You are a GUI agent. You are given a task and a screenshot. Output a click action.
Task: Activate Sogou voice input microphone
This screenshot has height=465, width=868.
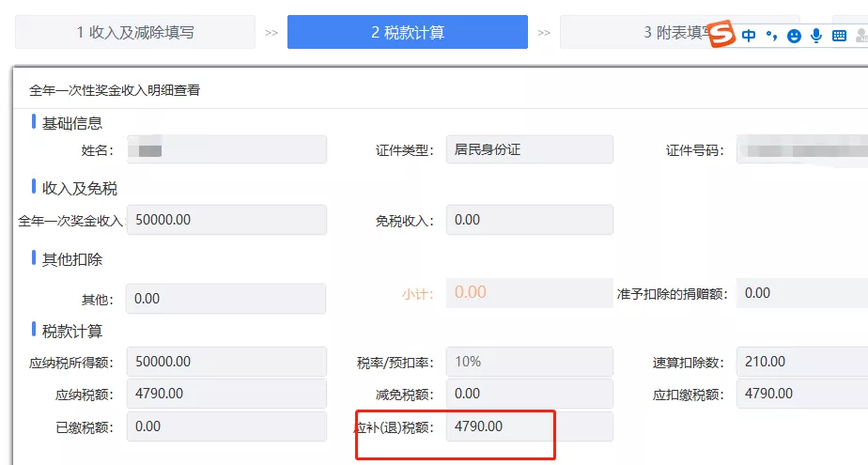coord(816,36)
